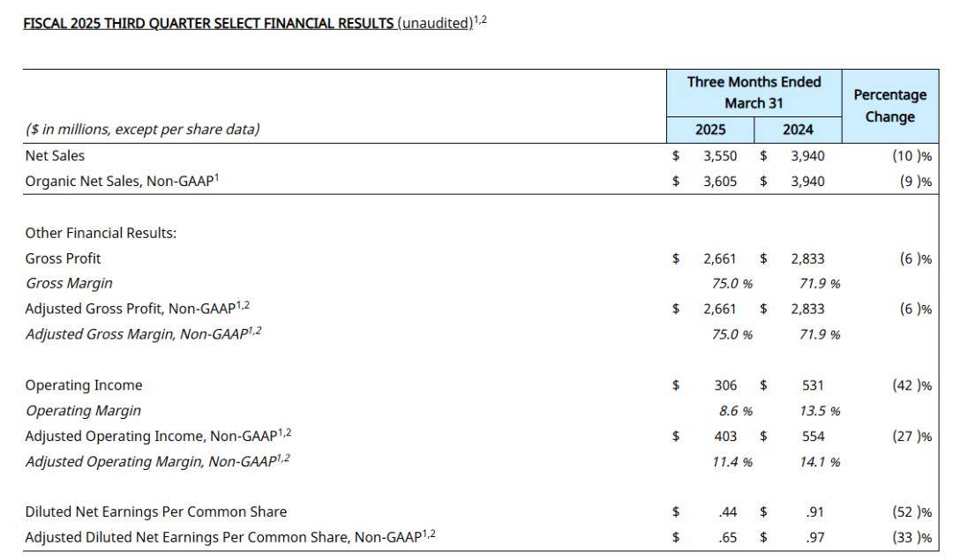Click the Adjusted Gross Profit, Non-GAAP label
Viewport: 953px width, 560px height.
[x=138, y=308]
